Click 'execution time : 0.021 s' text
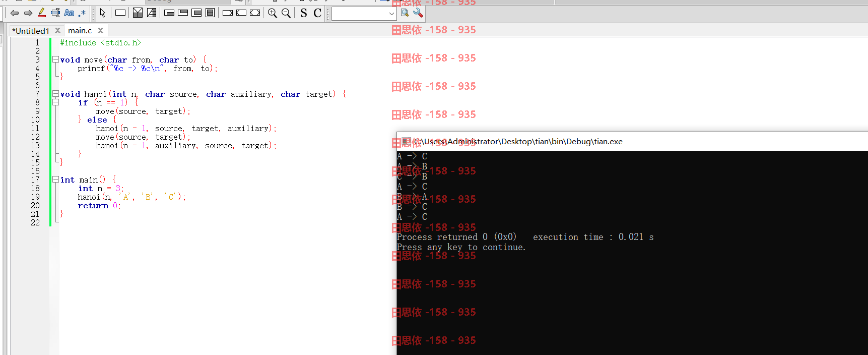 (593, 237)
